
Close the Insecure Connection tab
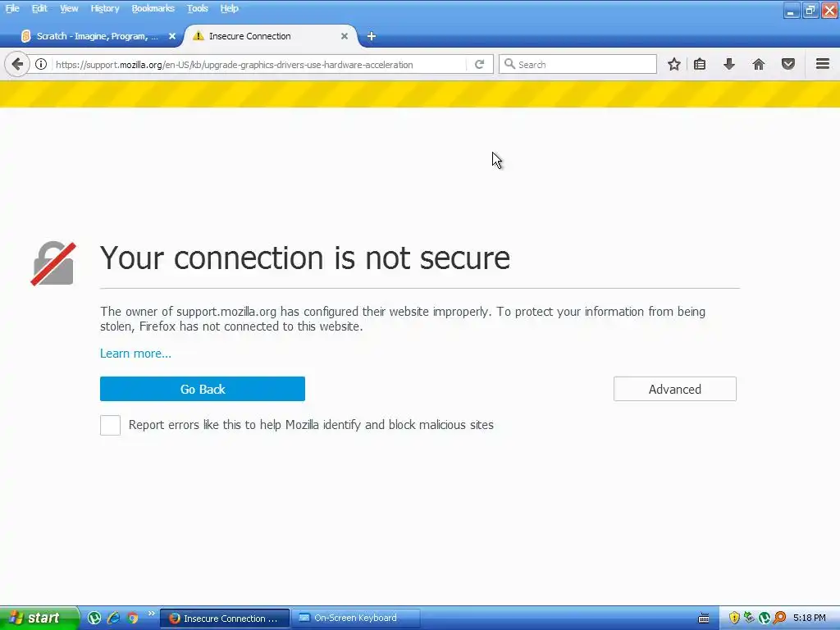[x=345, y=36]
